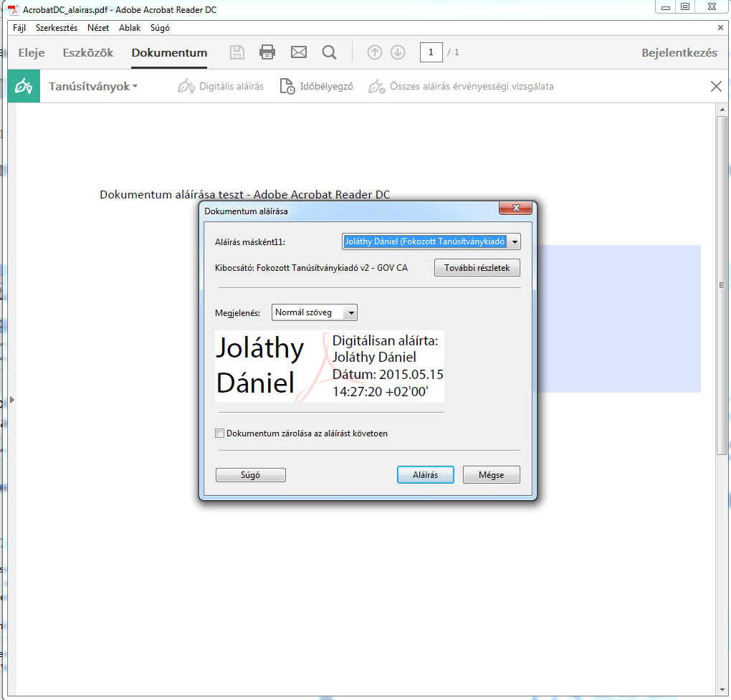
Task: Open search with magnifier icon
Action: [x=329, y=52]
